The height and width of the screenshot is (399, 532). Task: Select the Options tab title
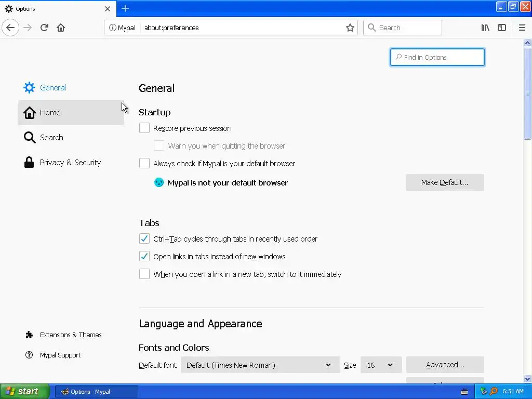25,8
